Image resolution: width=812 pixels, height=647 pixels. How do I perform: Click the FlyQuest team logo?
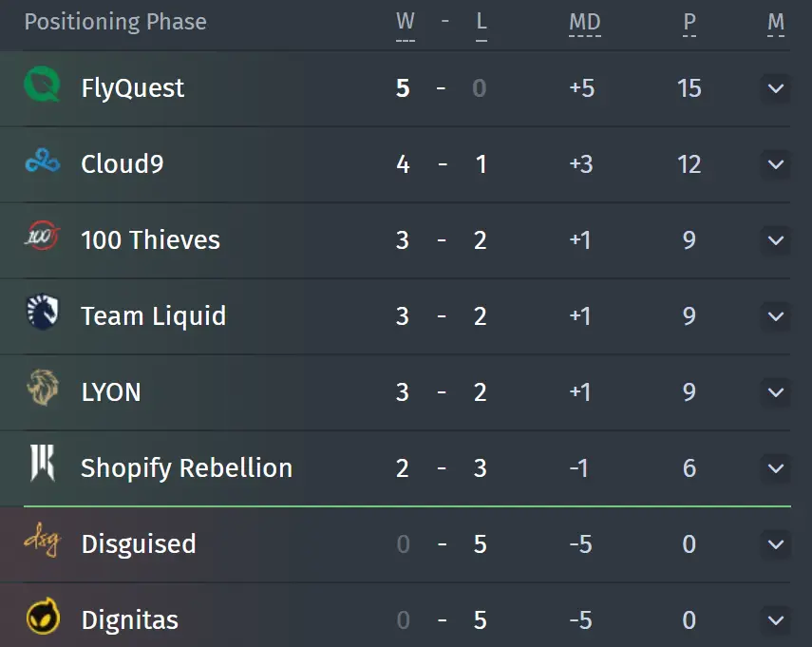(43, 85)
